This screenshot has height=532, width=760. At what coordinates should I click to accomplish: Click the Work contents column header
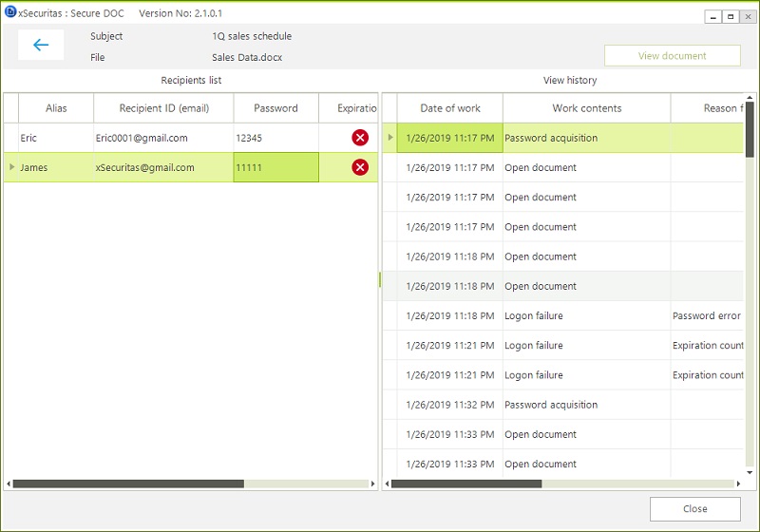[586, 108]
